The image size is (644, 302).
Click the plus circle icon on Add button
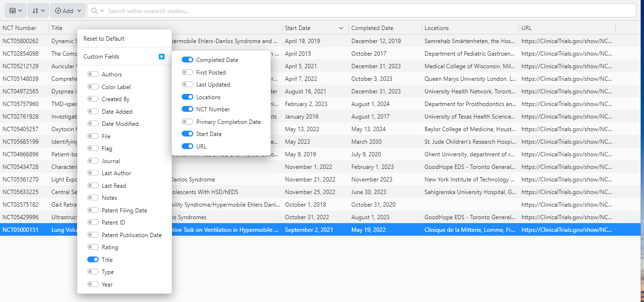(x=58, y=10)
